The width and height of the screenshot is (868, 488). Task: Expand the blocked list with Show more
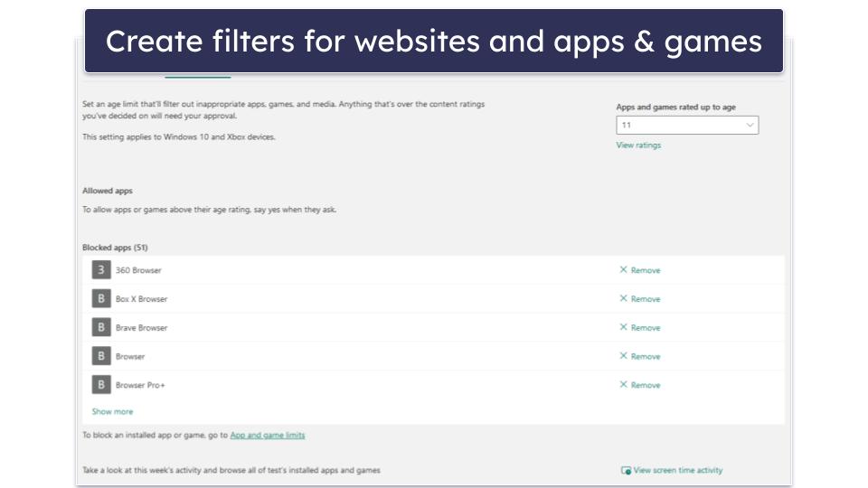(112, 412)
